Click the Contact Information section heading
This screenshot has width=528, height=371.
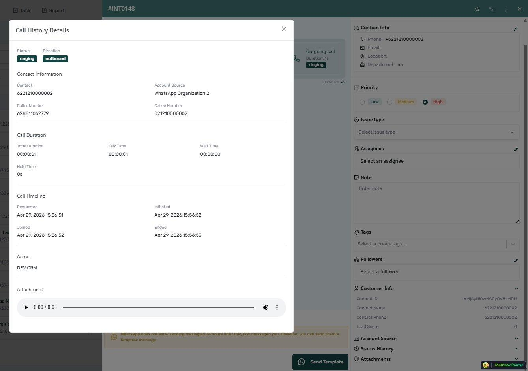point(39,74)
